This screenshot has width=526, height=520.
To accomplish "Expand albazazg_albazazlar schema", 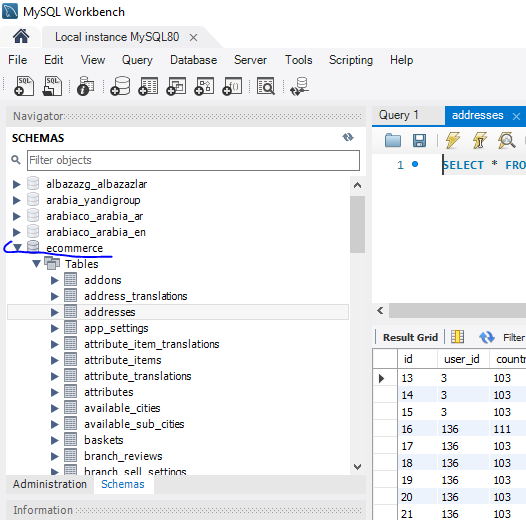I will point(16,184).
